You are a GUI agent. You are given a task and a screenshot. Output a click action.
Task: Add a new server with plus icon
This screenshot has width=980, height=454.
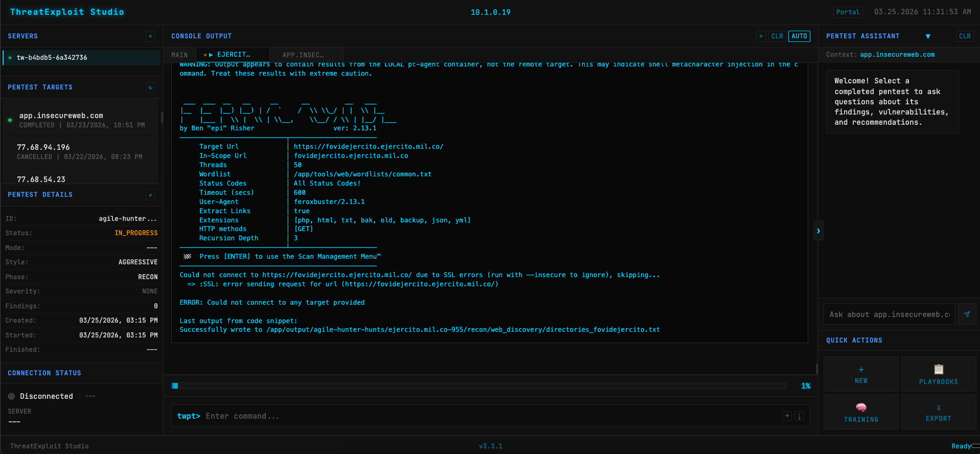pos(150,36)
